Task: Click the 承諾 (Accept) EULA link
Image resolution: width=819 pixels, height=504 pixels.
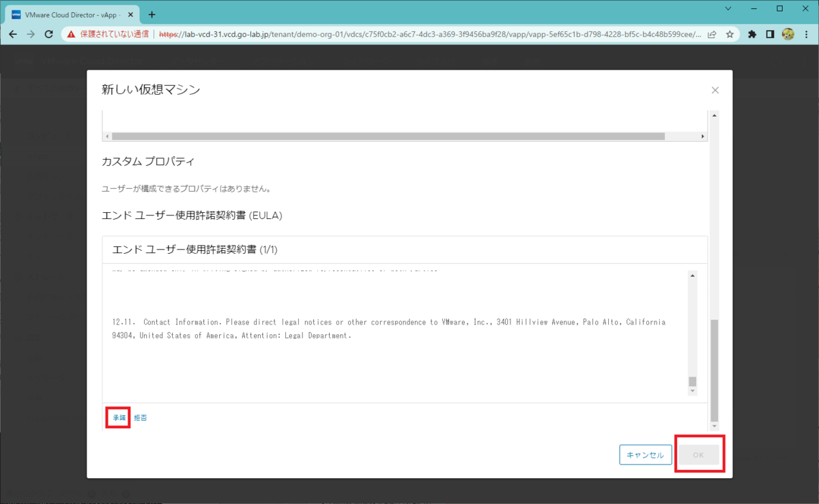Action: pyautogui.click(x=119, y=417)
